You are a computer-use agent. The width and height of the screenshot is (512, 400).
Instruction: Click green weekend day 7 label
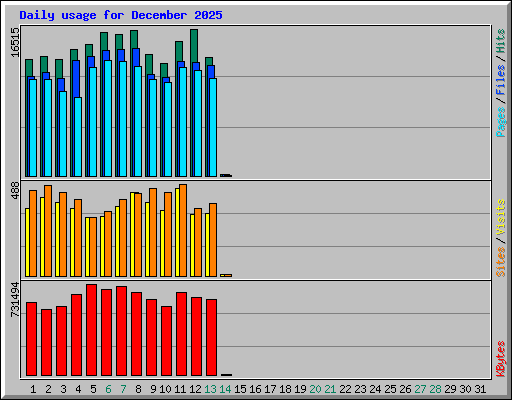click(x=123, y=389)
